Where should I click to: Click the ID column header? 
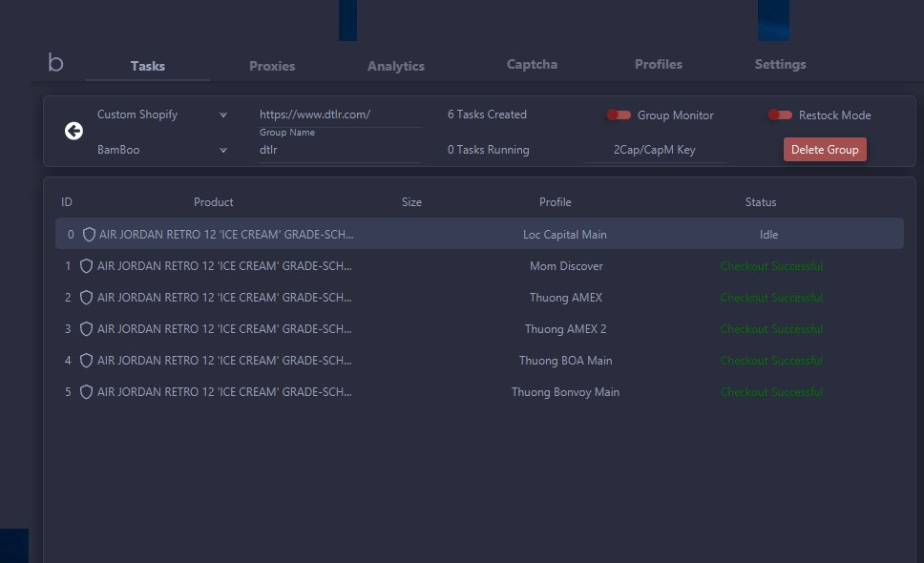[67, 202]
